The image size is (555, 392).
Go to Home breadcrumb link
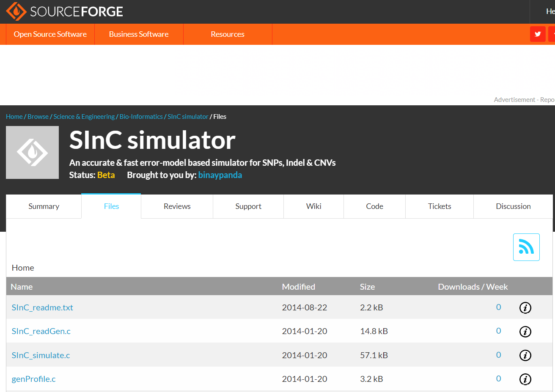pos(14,117)
